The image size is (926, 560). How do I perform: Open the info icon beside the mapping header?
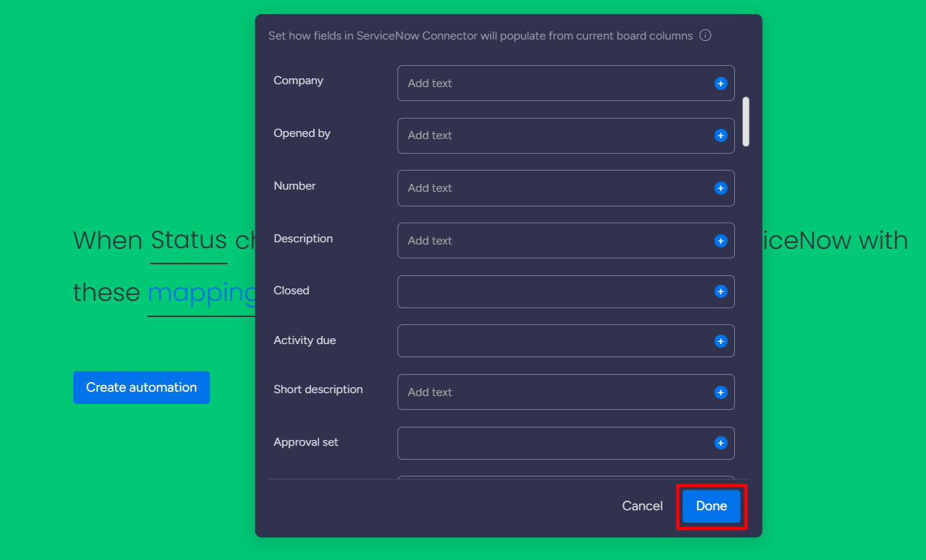pos(705,35)
